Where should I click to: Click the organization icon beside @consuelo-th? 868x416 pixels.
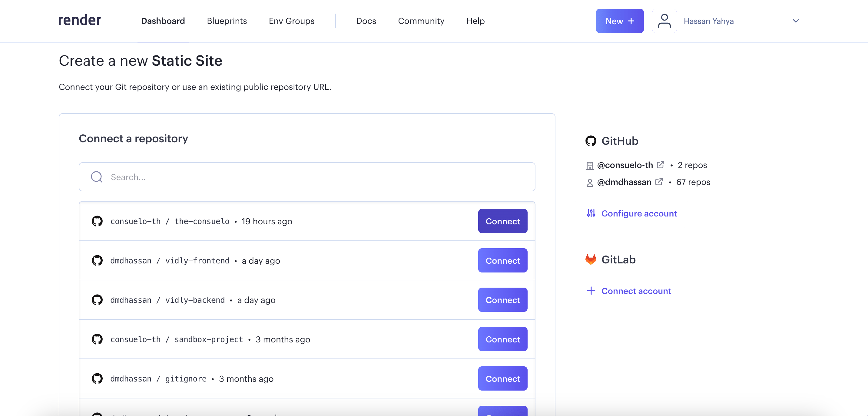(x=590, y=166)
